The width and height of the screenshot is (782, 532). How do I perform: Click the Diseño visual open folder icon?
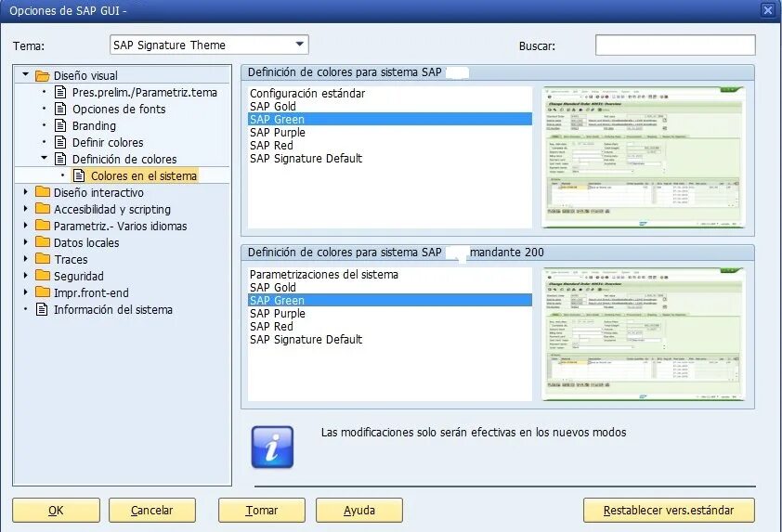point(43,76)
